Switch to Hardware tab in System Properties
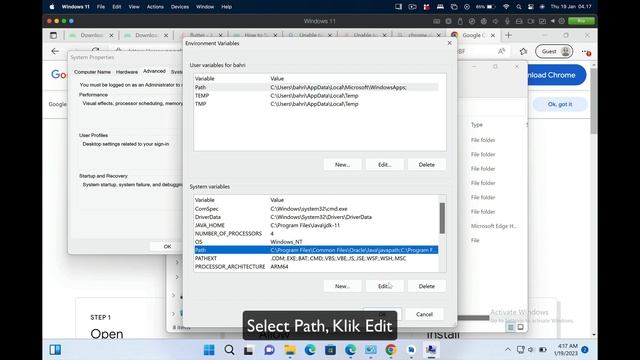This screenshot has height=360, width=640. tap(127, 72)
